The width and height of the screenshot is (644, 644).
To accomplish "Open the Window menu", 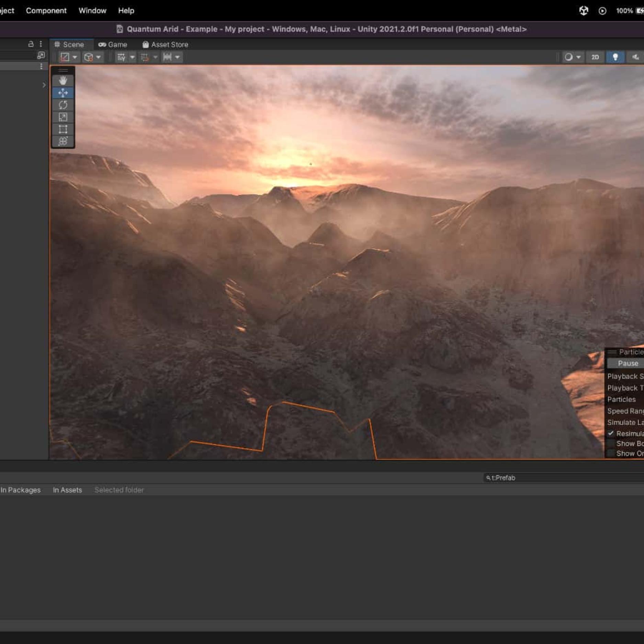I will coord(92,11).
